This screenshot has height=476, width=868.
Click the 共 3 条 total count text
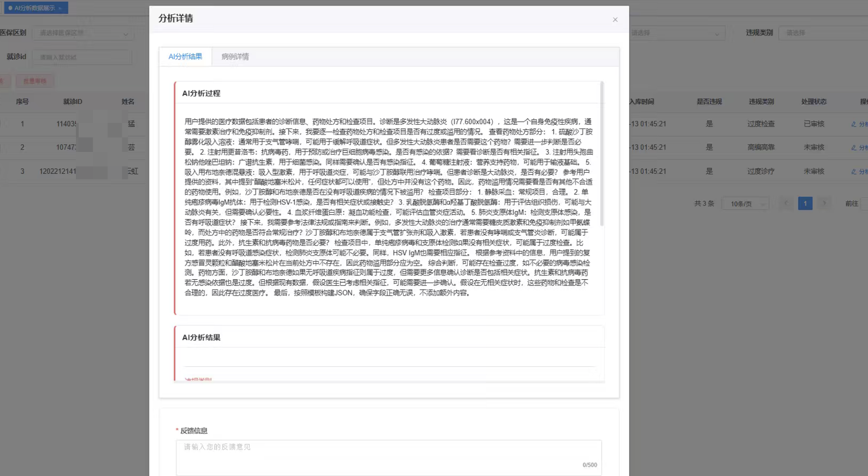(x=704, y=203)
